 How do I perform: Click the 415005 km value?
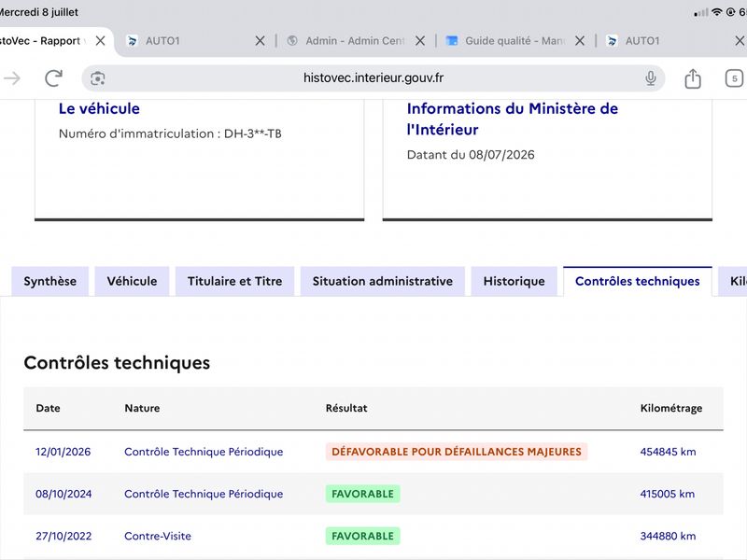pos(667,494)
